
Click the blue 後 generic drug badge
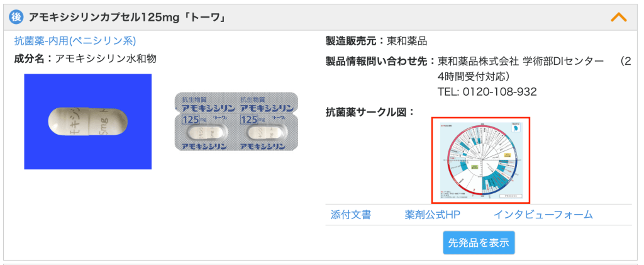coord(16,17)
